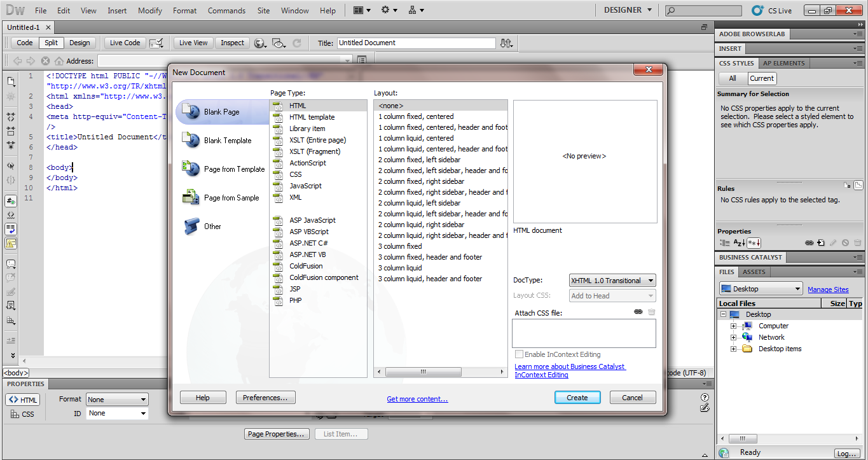Viewport: 868px width, 460px height.
Task: Click the Recent Snippets icon
Action: [x=11, y=306]
